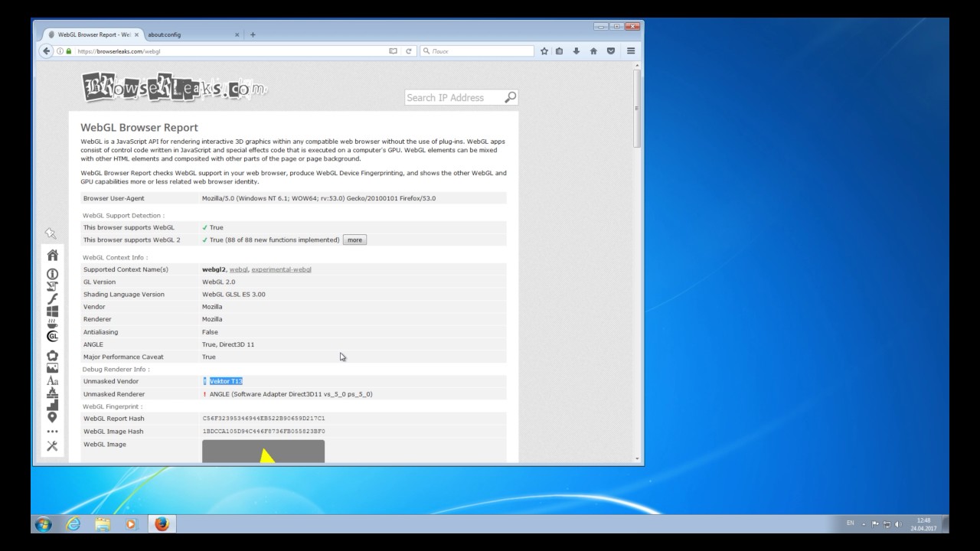Go back with the Firefox back arrow
Viewport: 980px width, 551px height.
46,51
